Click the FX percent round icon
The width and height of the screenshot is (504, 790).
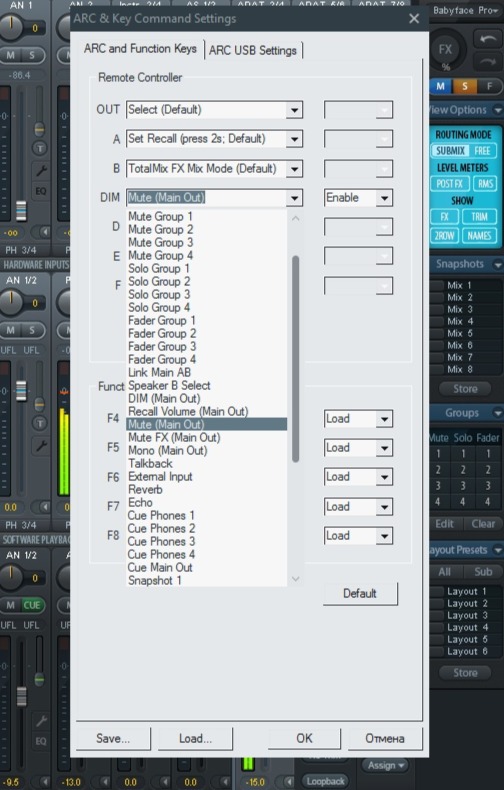coord(445,51)
